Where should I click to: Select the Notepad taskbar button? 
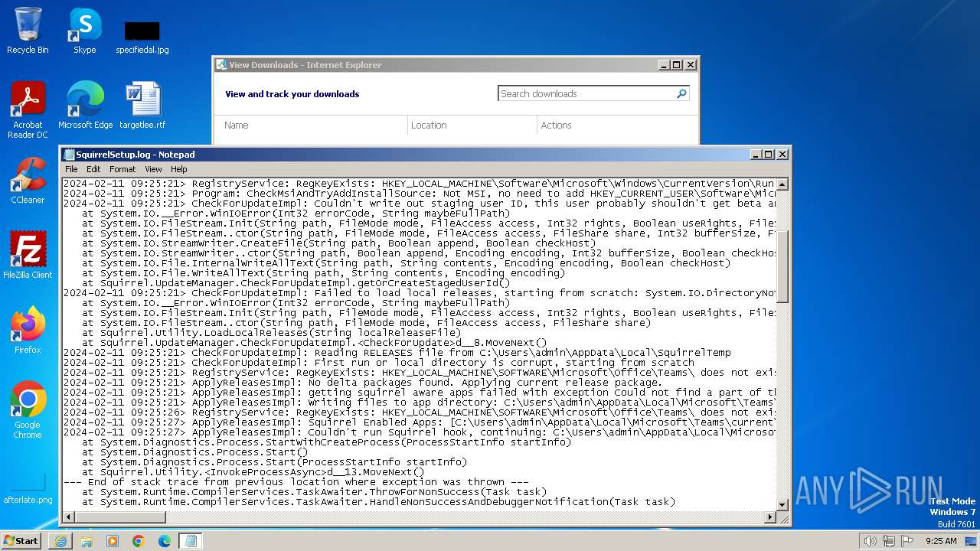click(x=191, y=541)
